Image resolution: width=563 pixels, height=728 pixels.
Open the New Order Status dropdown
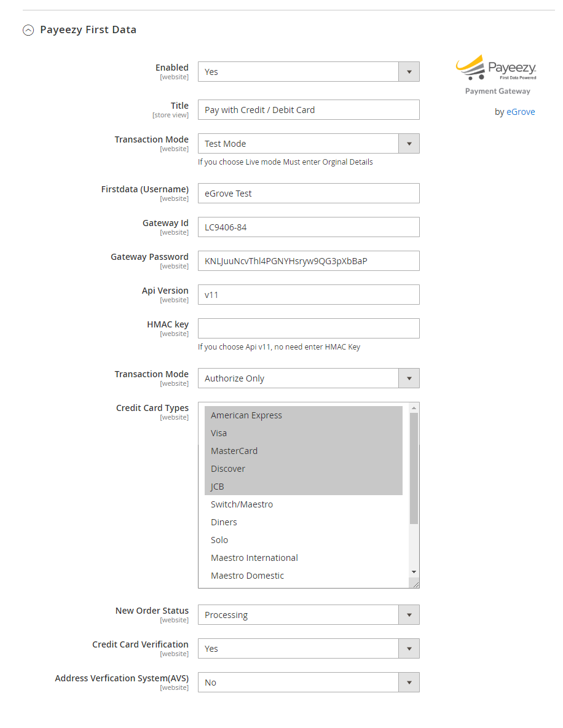409,614
